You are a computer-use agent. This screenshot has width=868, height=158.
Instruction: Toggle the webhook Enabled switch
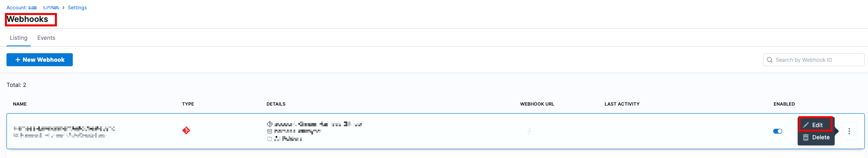pos(778,131)
